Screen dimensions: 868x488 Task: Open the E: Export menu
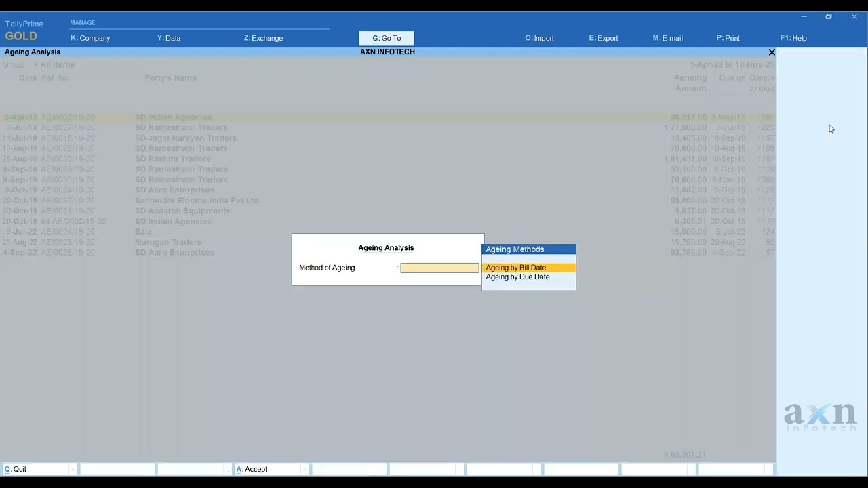604,38
